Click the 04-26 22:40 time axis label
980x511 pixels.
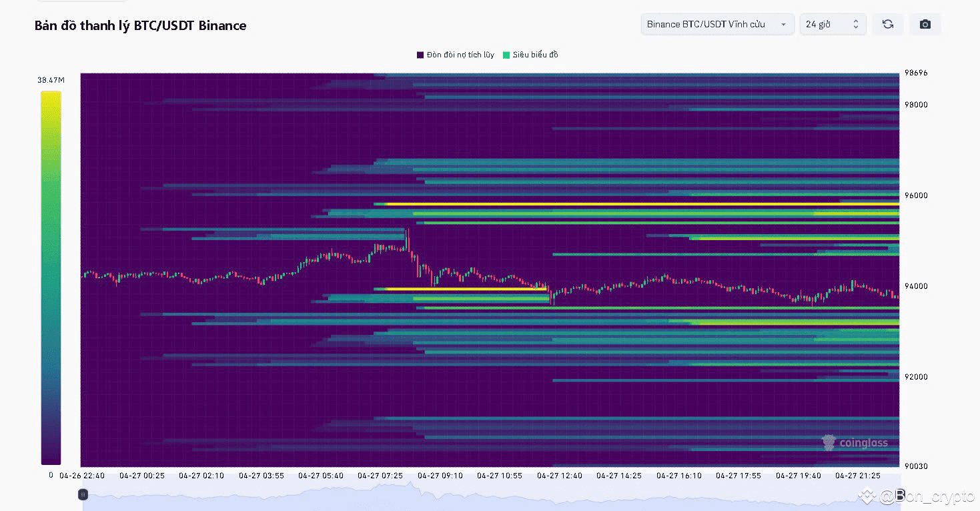82,476
